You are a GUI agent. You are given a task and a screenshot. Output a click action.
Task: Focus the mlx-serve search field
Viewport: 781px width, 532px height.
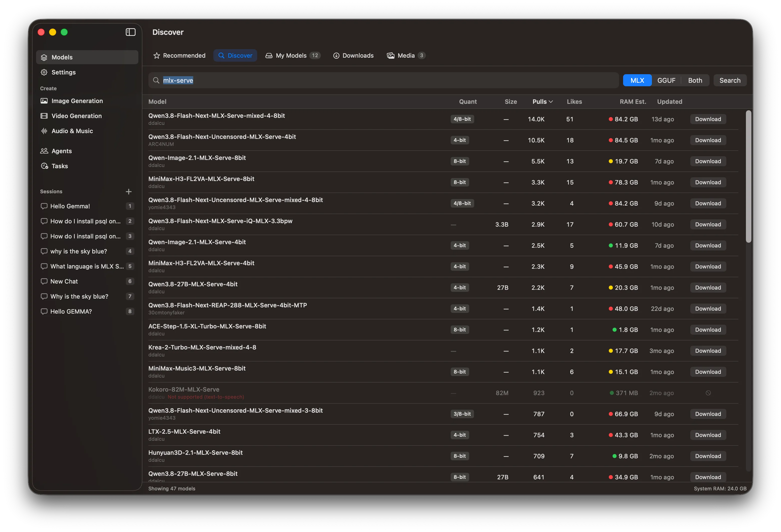(x=383, y=80)
